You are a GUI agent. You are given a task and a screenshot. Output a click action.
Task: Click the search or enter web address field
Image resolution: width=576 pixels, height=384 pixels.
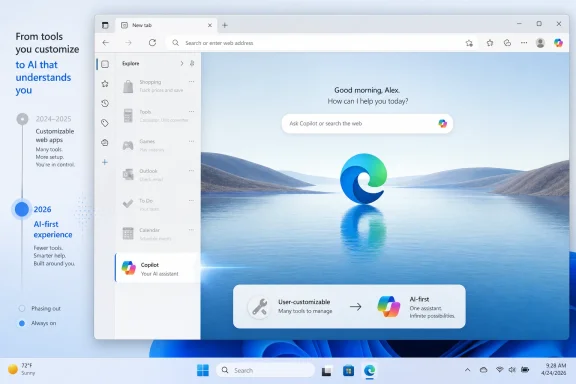tap(321, 43)
